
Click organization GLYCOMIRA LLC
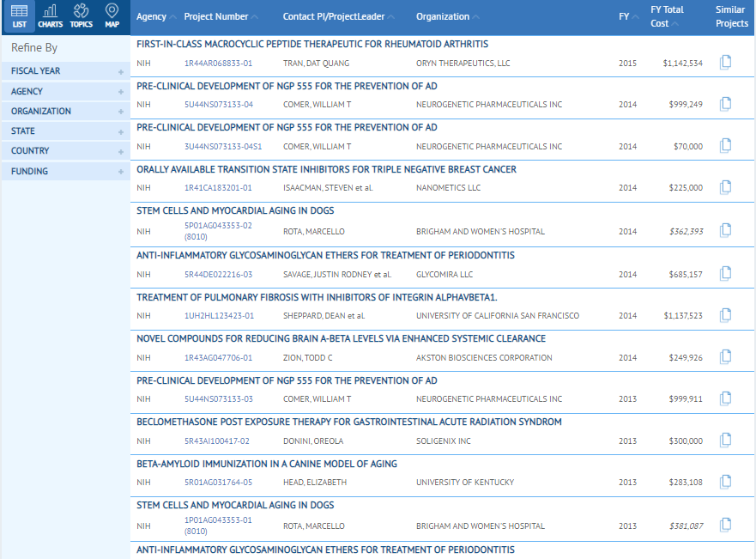point(445,275)
